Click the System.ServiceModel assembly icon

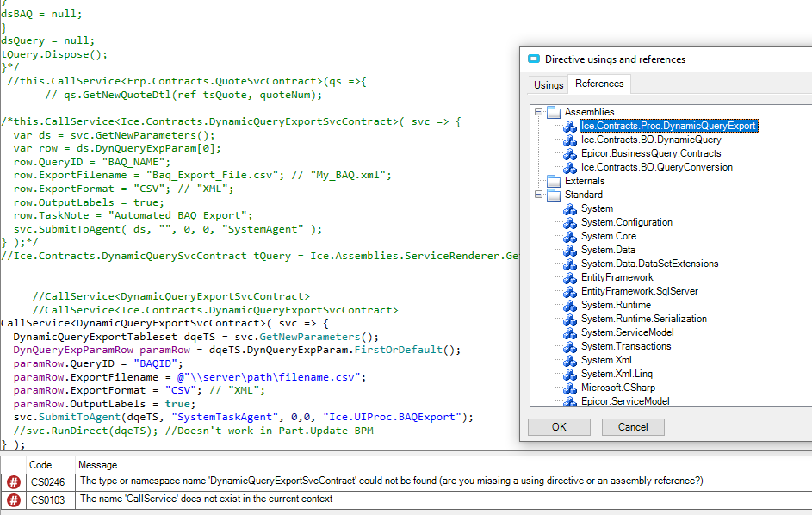pos(570,332)
